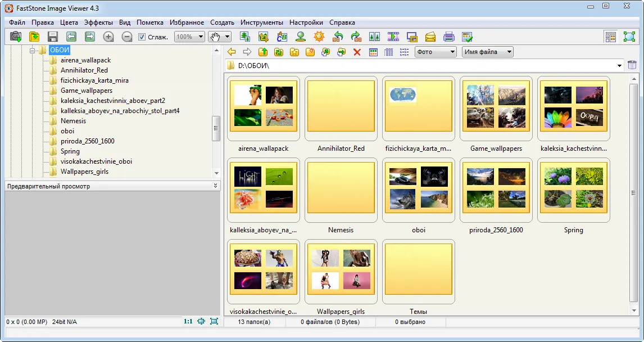Open the Имя файла sort order dropdown
Viewport: 644px width, 342px height.
point(488,52)
